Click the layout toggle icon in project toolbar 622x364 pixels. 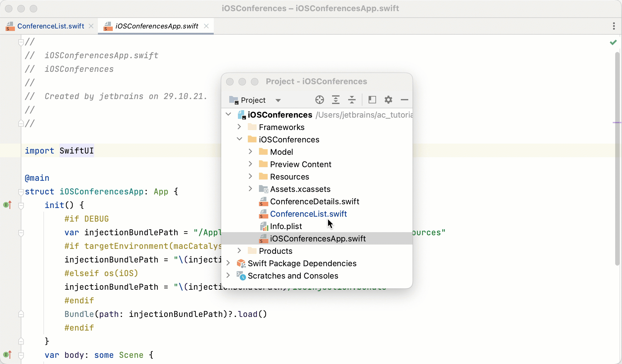pos(372,100)
